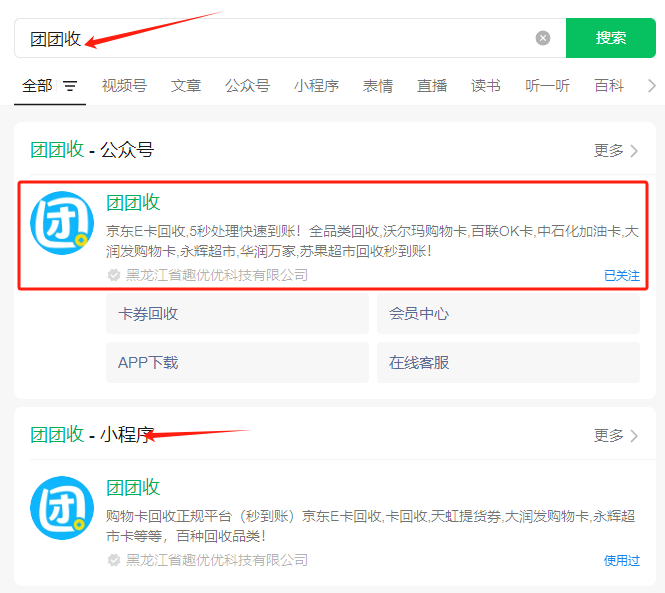This screenshot has width=665, height=593.
Task: Switch to the 文章 tab
Action: pyautogui.click(x=186, y=86)
